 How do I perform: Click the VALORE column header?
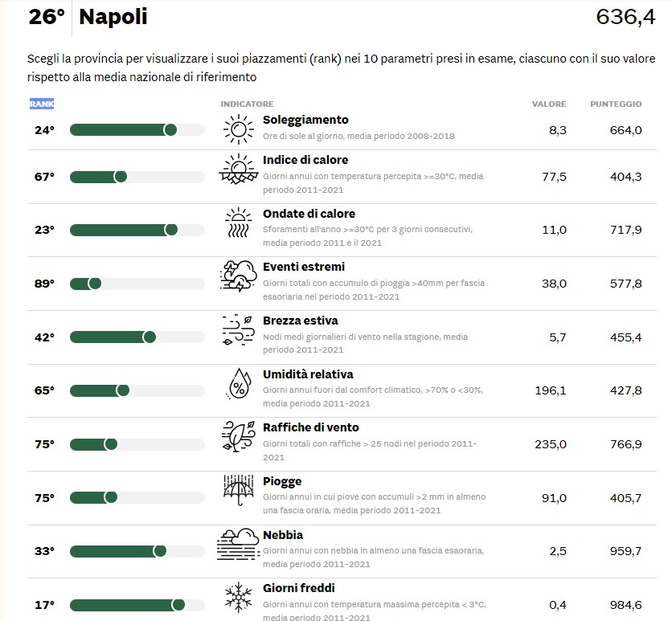tap(549, 104)
